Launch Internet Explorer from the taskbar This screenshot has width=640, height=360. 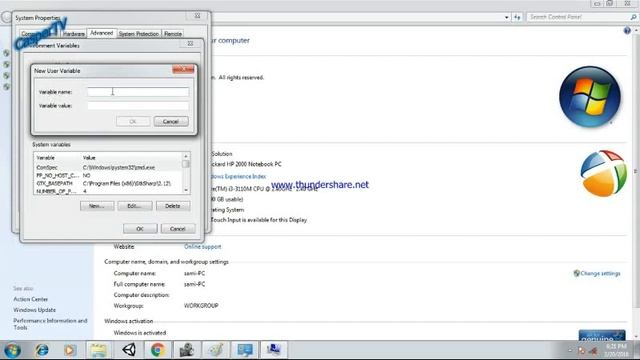[x=42, y=350]
